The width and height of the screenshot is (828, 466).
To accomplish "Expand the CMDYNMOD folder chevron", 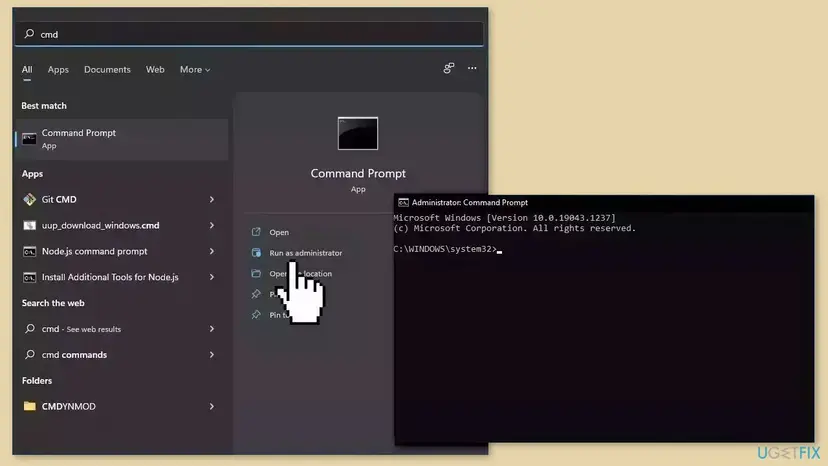I will (x=212, y=406).
